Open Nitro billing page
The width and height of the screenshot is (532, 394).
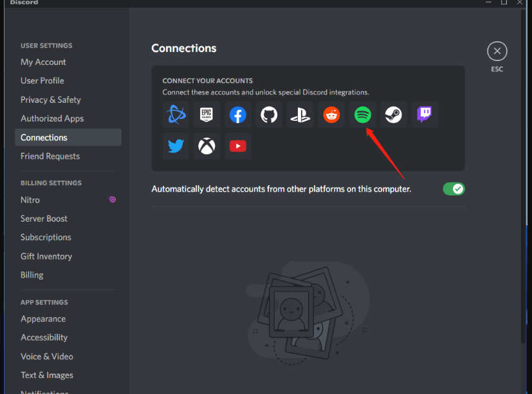68,200
